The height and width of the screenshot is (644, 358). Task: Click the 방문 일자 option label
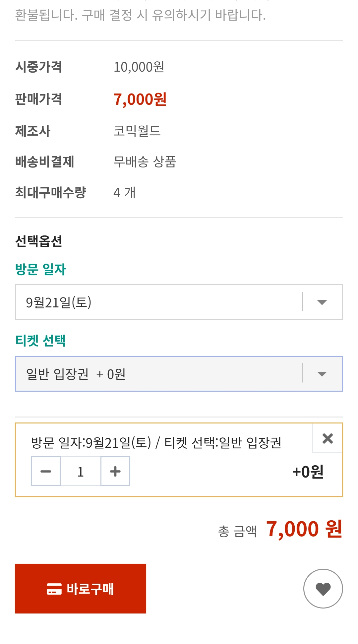41,269
